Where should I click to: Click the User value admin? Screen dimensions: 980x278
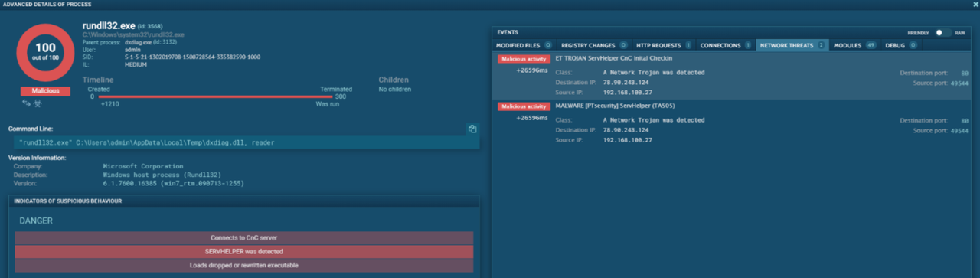(132, 50)
